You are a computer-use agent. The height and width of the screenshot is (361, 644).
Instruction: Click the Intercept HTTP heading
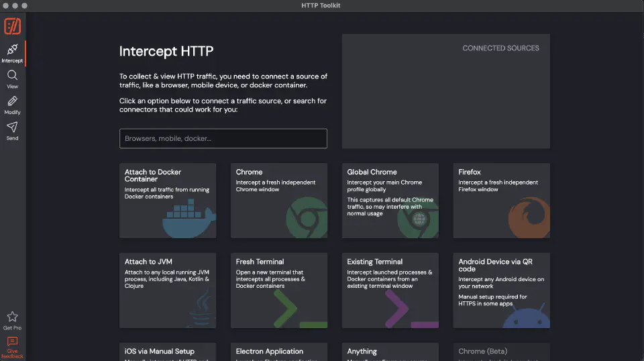pyautogui.click(x=166, y=51)
